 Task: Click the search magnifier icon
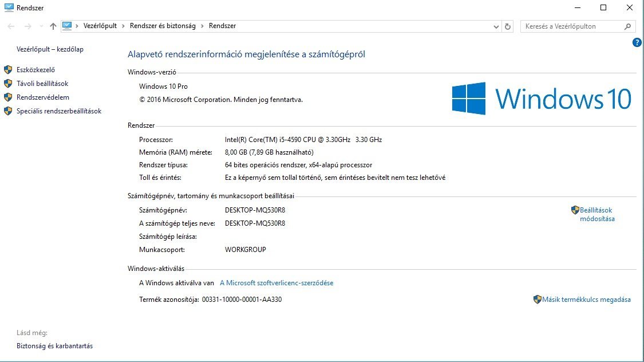pos(627,26)
